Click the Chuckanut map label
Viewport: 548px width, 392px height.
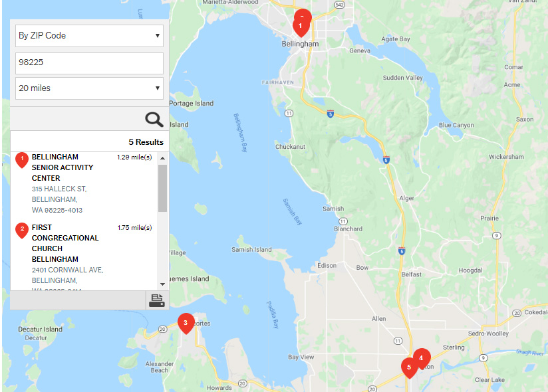point(290,147)
